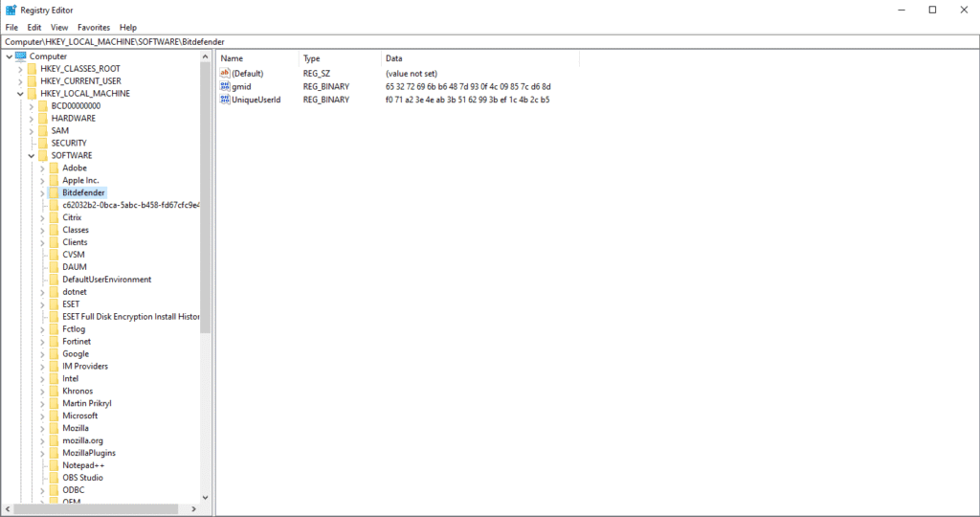
Task: Click the Data column header
Action: point(394,58)
